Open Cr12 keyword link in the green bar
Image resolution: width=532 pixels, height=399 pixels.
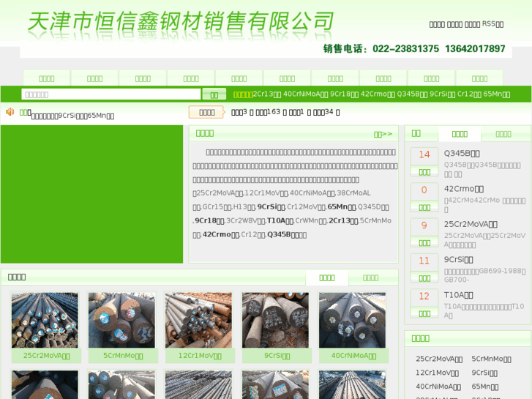coord(469,94)
